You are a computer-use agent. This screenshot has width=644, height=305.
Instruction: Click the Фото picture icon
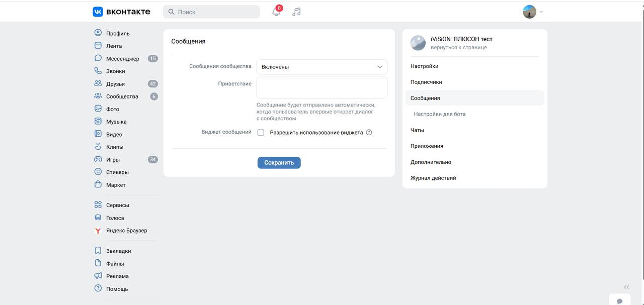point(98,109)
